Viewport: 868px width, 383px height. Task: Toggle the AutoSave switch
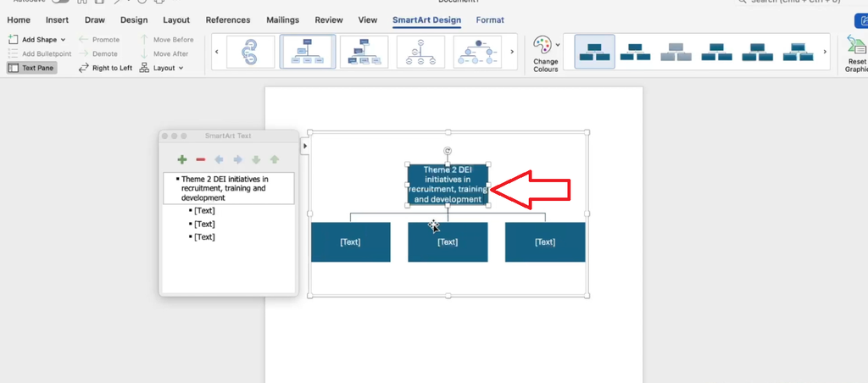tap(60, 2)
